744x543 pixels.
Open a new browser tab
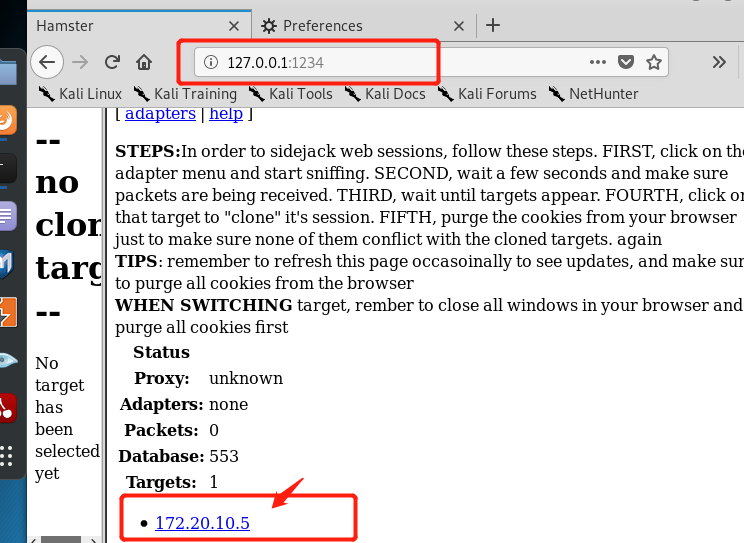(x=493, y=25)
